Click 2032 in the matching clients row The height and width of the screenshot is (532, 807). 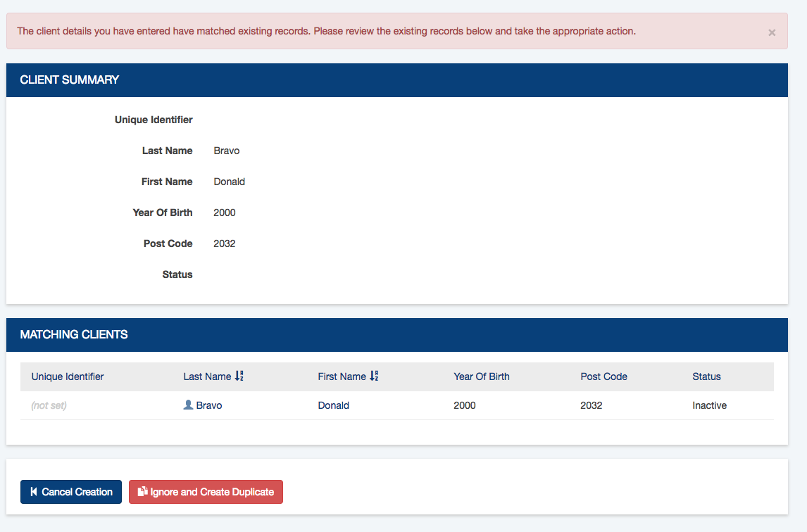(592, 405)
